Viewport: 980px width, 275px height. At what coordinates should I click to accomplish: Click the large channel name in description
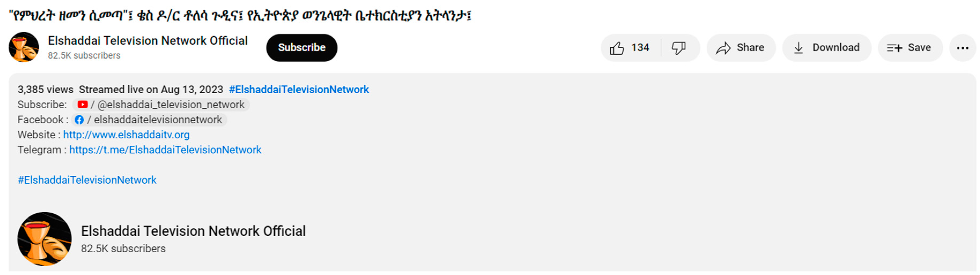[193, 231]
